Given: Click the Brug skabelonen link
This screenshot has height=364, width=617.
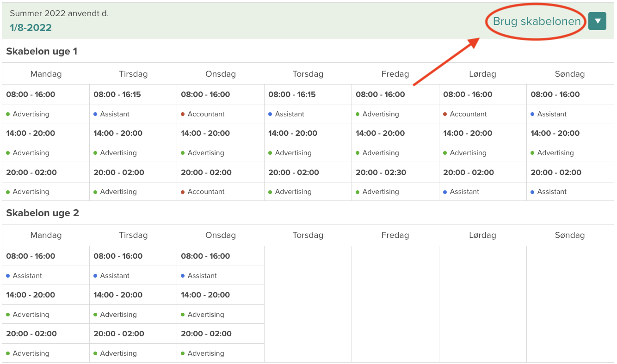Looking at the screenshot, I should [x=537, y=21].
